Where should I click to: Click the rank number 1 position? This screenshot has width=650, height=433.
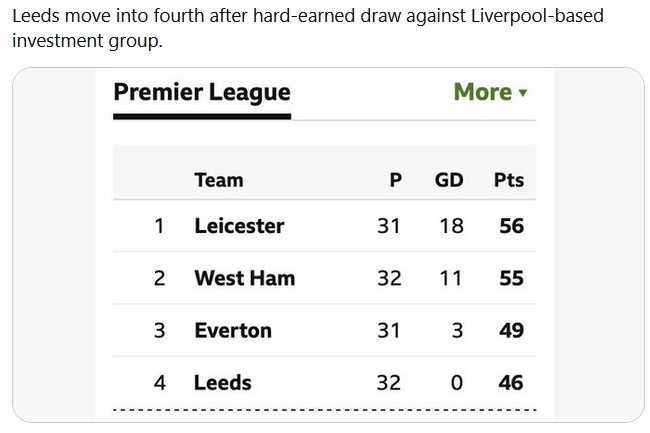tap(158, 226)
